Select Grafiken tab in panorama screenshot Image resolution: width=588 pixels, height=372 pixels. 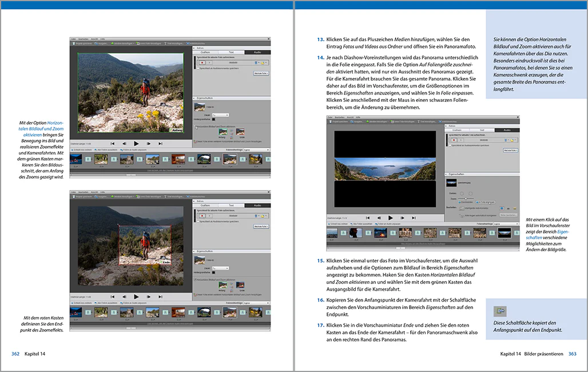[x=457, y=130]
